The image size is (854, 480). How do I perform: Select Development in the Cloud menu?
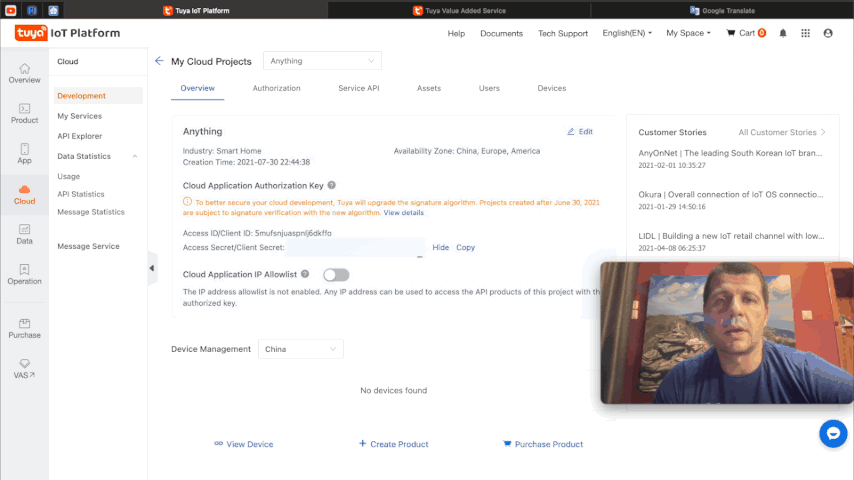[99, 96]
